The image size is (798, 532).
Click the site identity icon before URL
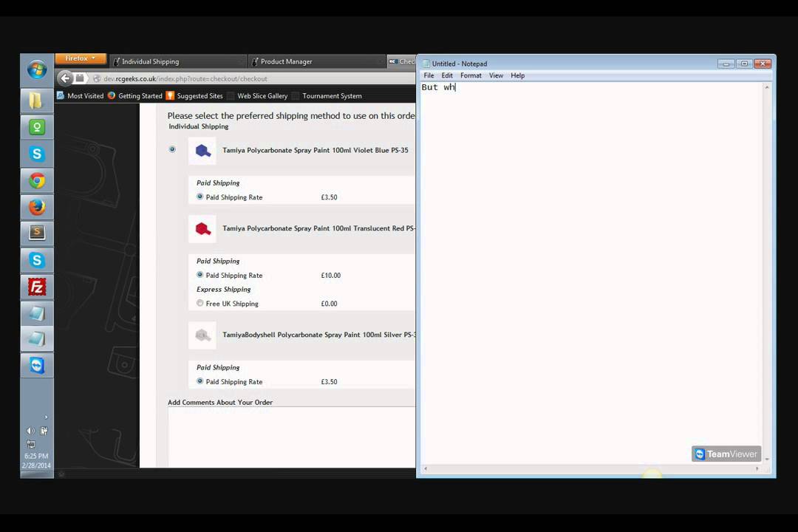coord(97,79)
